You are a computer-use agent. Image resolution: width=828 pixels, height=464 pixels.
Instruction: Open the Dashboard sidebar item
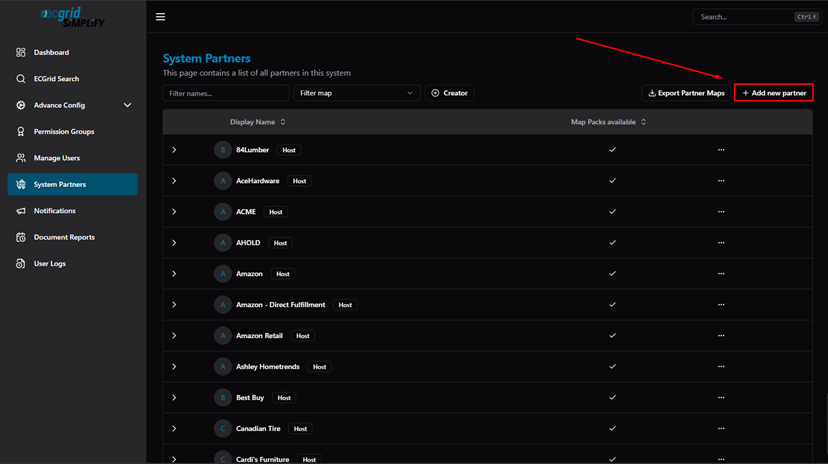pyautogui.click(x=72, y=52)
